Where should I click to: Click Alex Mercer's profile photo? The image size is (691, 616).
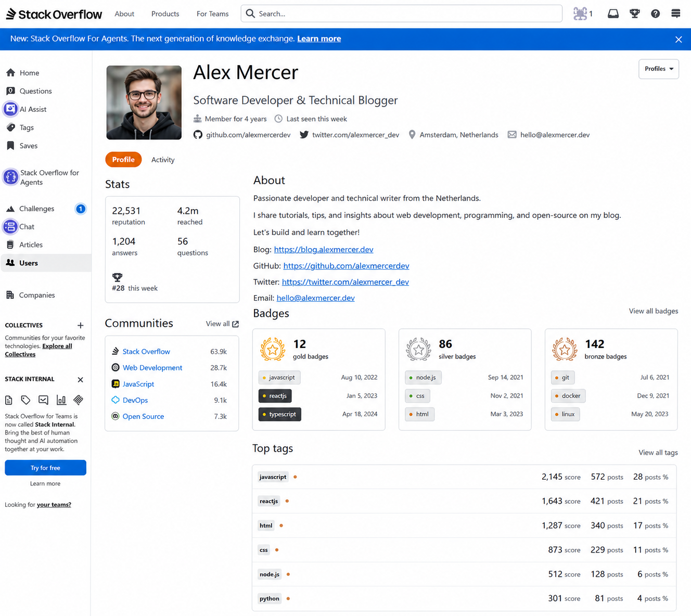tap(144, 102)
